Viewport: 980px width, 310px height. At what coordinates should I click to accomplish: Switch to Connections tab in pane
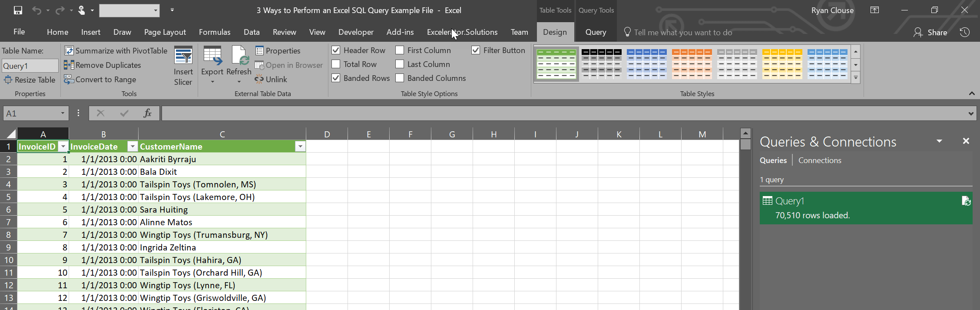820,160
